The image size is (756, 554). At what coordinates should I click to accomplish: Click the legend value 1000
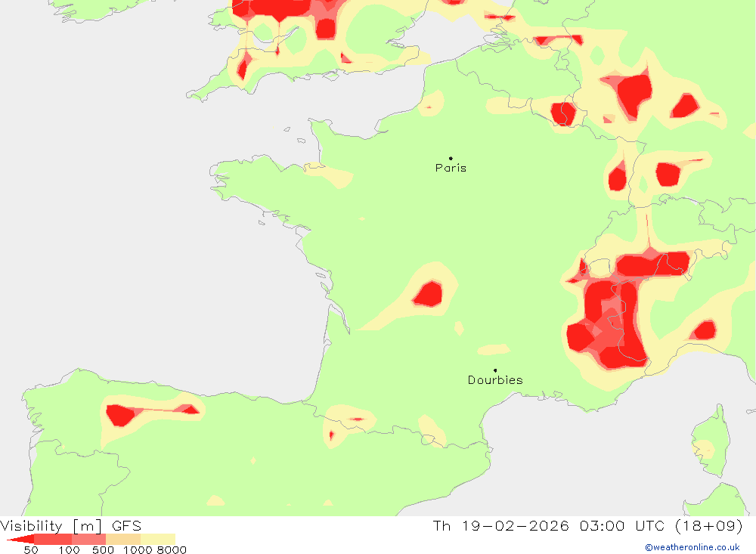pos(138,550)
